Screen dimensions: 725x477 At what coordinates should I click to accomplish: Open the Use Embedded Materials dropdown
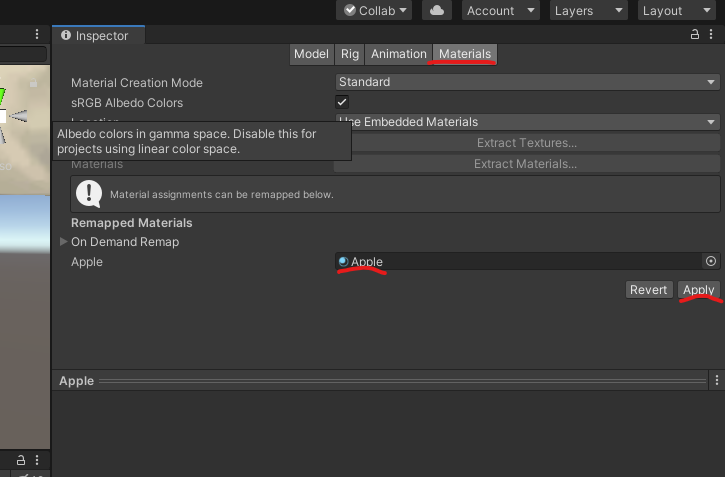(527, 122)
